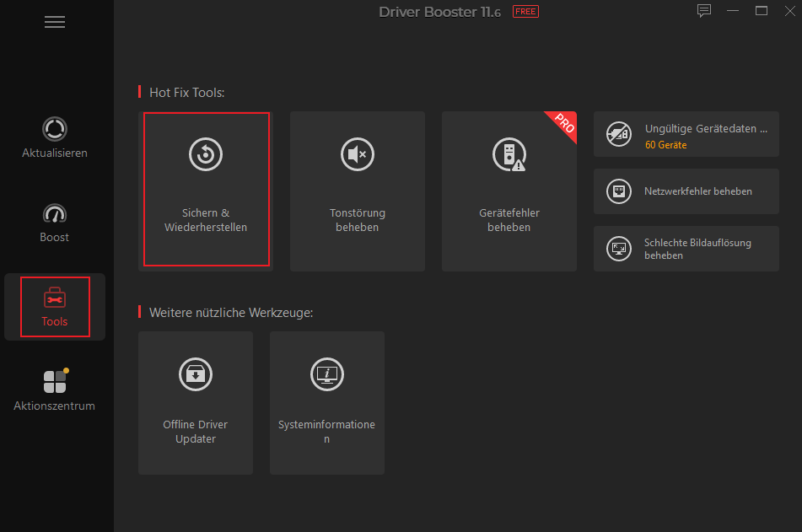
Task: Open the Aktualisieren section
Action: click(55, 138)
